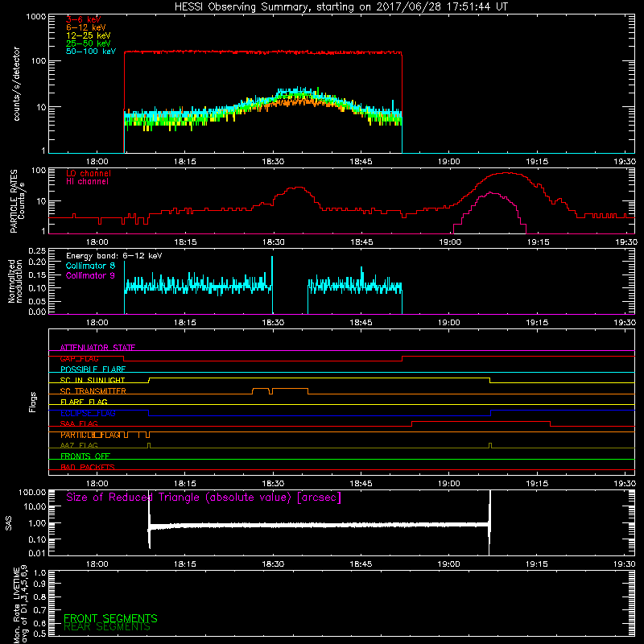644x644 pixels.
Task: Click the SAA_FLAG raised segment after 19:00
Action: pos(481,421)
